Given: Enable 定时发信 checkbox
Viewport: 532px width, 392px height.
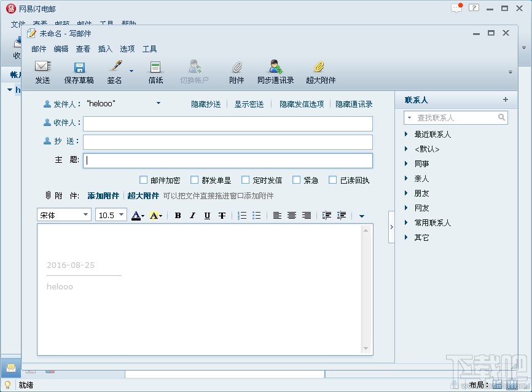Looking at the screenshot, I should [x=245, y=179].
